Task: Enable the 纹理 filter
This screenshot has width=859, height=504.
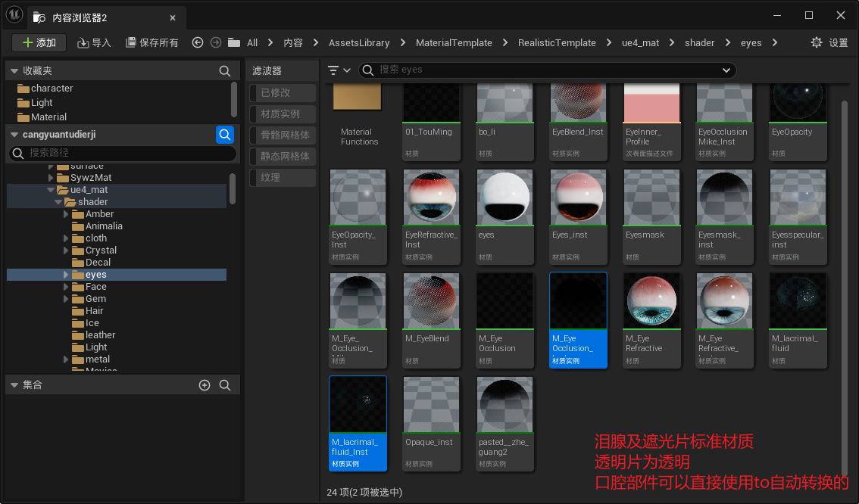Action: 281,178
